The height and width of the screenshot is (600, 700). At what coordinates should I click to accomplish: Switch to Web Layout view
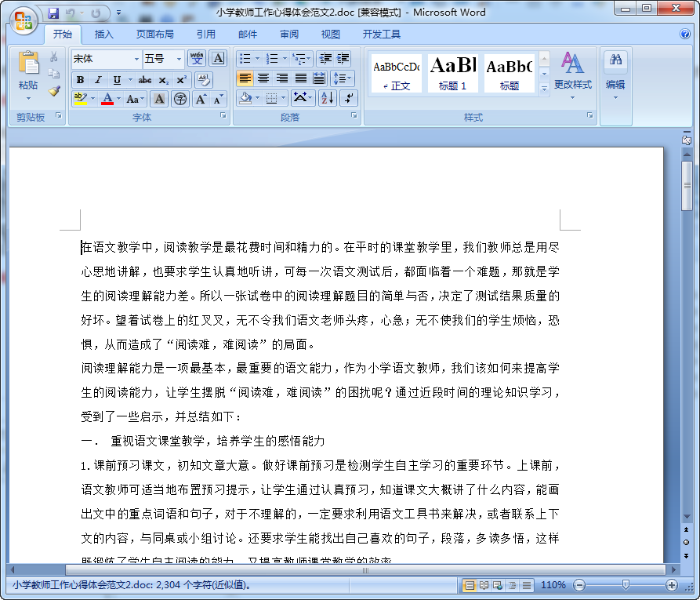pos(498,585)
